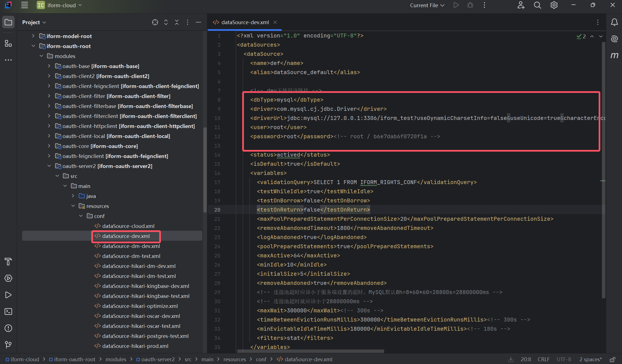
Task: Open the Git version control tool window
Action: [8, 345]
